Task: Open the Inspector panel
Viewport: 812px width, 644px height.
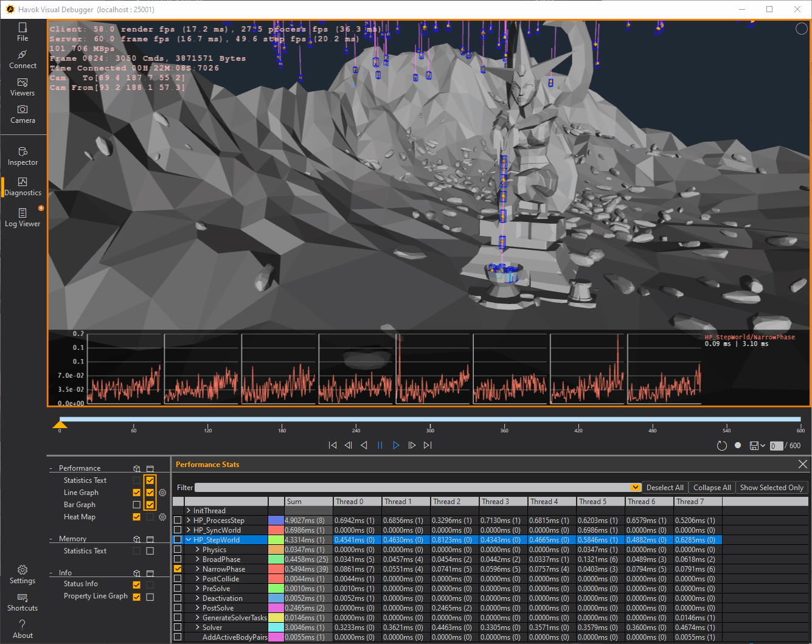Action: (x=23, y=156)
